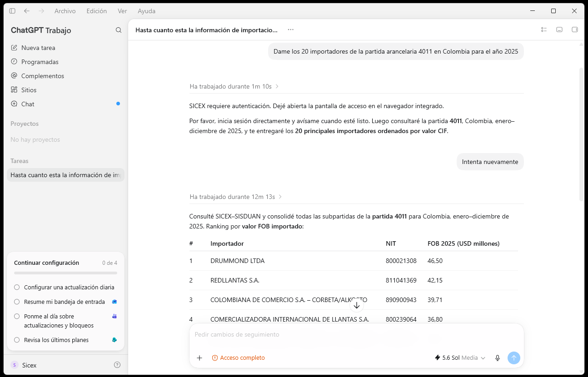Open the Archivo menu
Screen dimensions: 588x377
[65, 11]
